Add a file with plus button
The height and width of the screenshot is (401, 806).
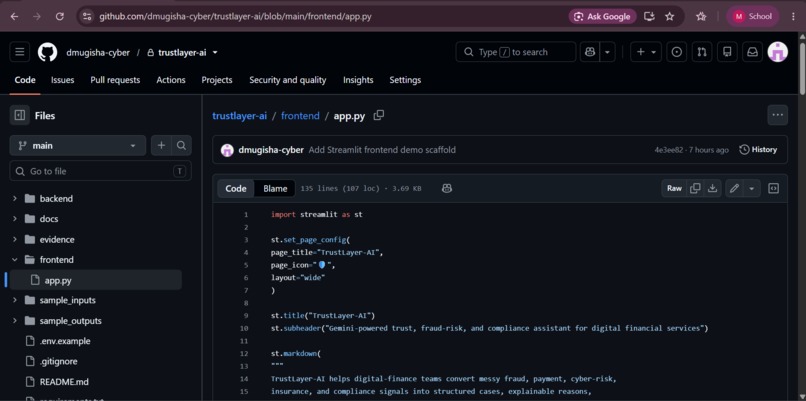(161, 145)
